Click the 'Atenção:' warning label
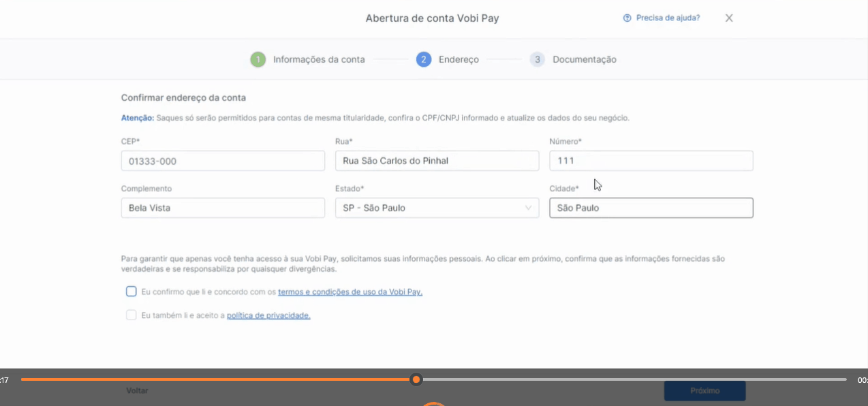 [138, 118]
